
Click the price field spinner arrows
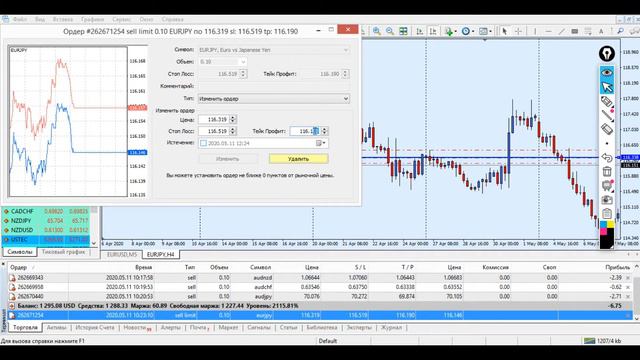(233, 119)
